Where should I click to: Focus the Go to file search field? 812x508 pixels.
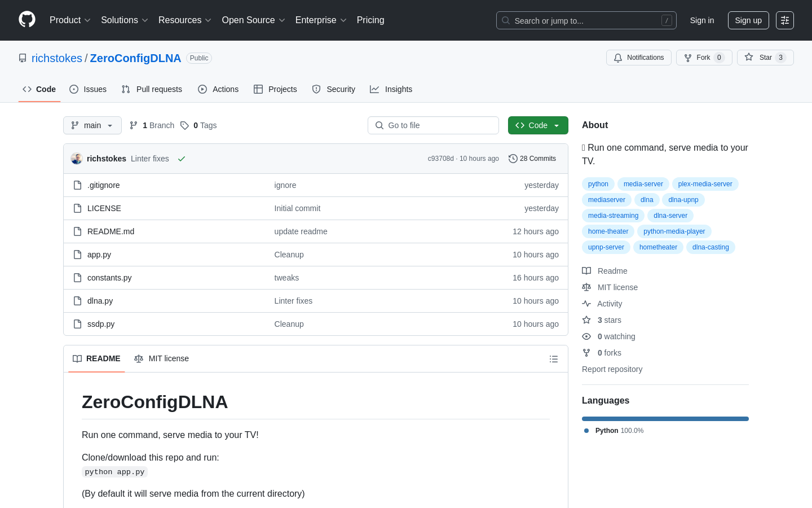click(x=433, y=125)
